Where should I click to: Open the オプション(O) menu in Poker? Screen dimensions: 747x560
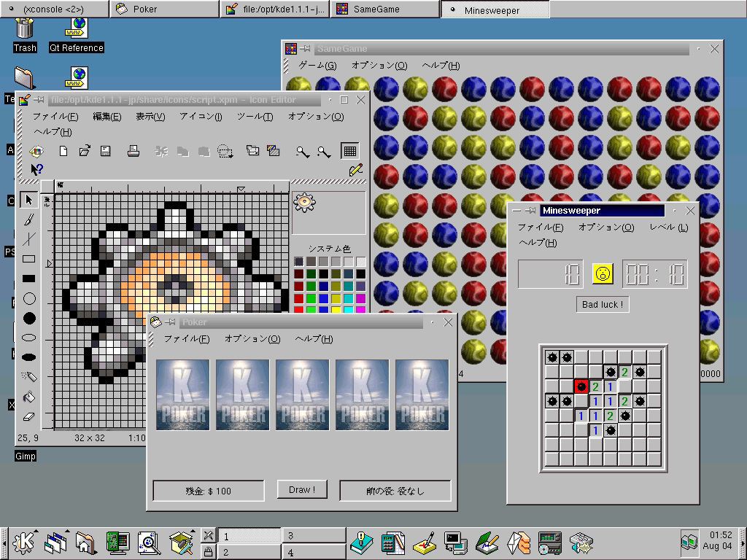[x=252, y=339]
